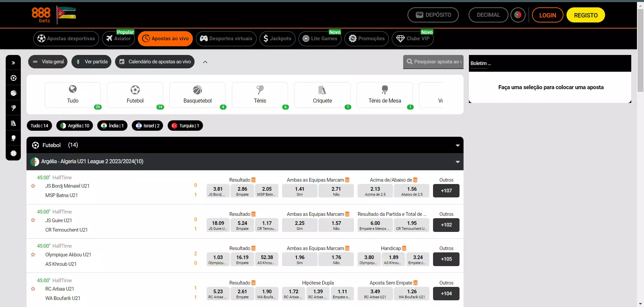This screenshot has width=644, height=307.
Task: Select the table tennis icon in left sidebar
Action: tap(13, 138)
